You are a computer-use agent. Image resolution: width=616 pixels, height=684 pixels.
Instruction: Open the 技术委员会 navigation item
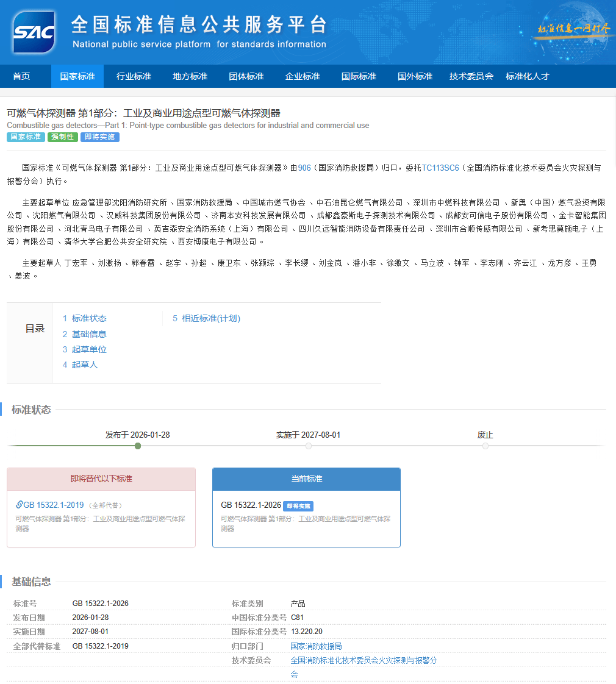coord(471,76)
